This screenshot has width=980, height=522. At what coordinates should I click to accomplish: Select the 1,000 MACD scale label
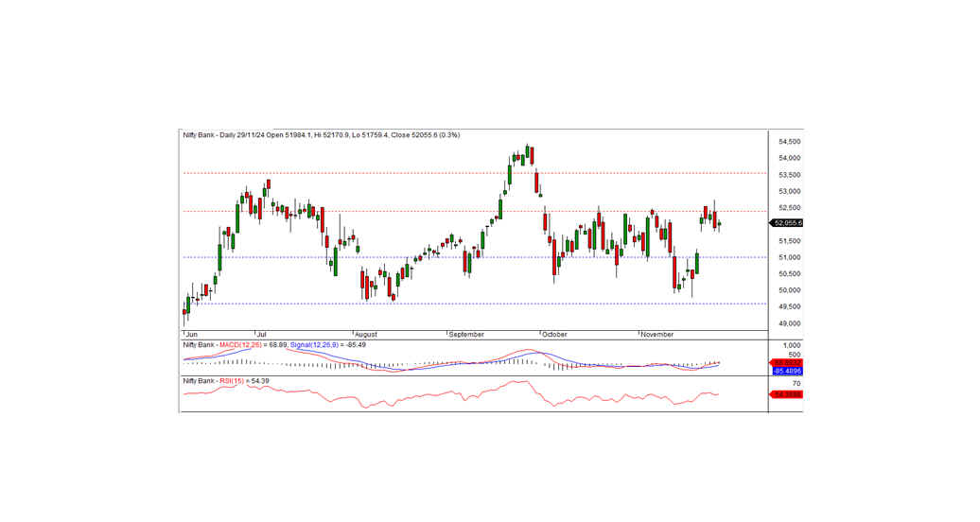[x=792, y=346]
